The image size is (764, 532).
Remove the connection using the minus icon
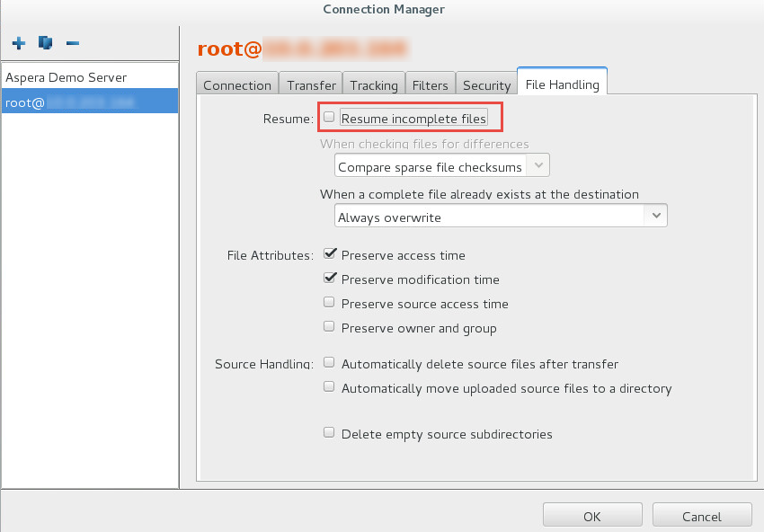72,42
